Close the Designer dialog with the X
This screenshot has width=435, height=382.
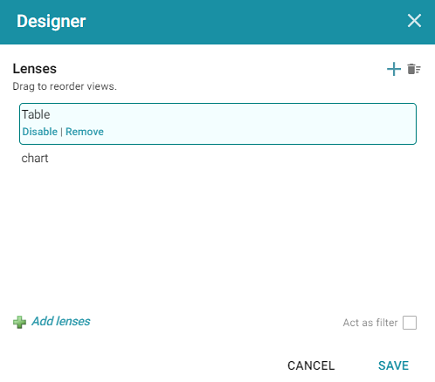coord(414,21)
